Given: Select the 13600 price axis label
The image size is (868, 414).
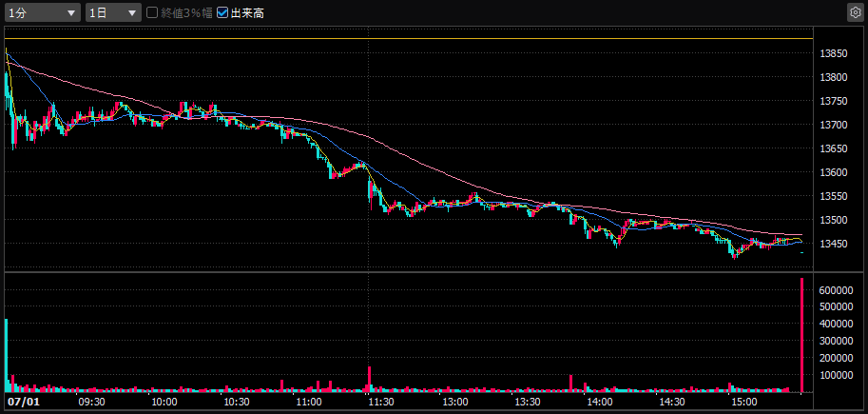Looking at the screenshot, I should click(x=834, y=172).
